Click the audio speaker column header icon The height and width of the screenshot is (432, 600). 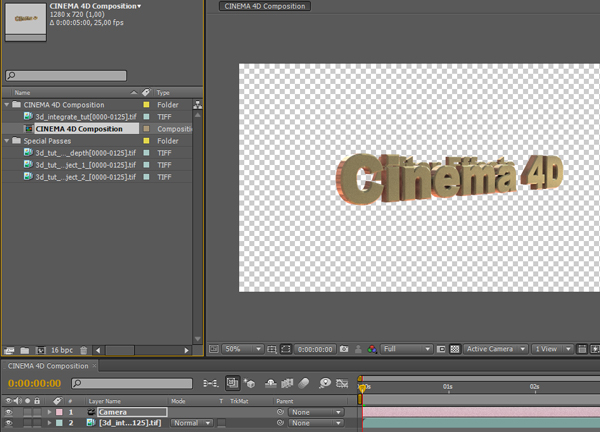click(18, 401)
